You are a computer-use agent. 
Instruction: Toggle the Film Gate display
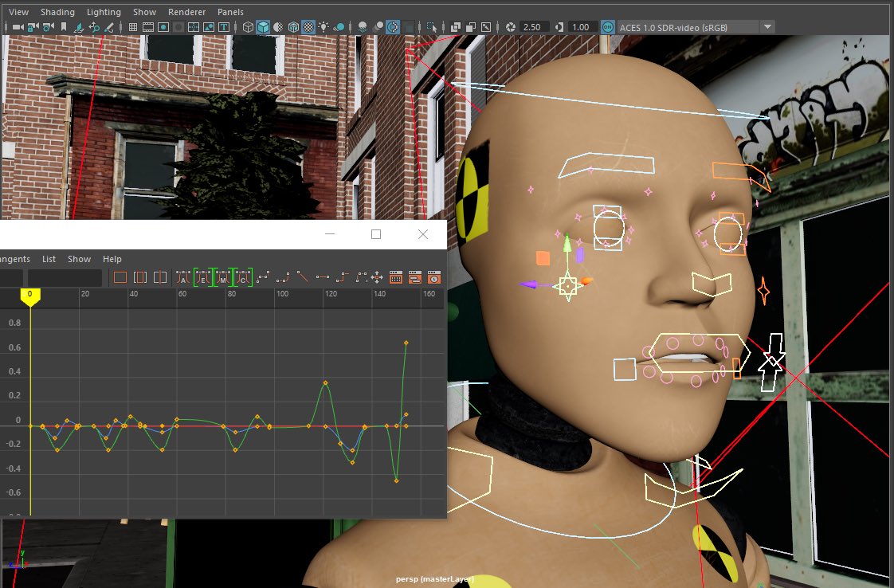147,27
